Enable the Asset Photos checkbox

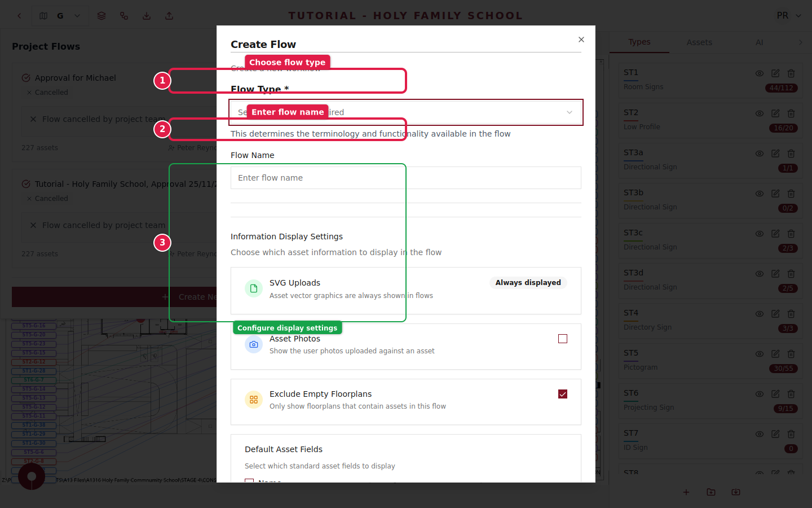[x=563, y=339]
